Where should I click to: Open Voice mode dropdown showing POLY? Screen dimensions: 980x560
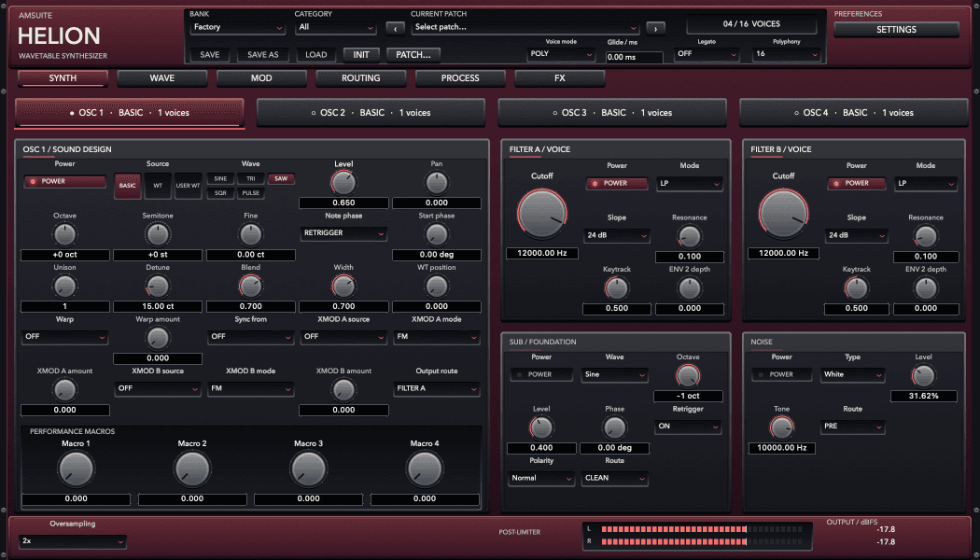[x=561, y=54]
